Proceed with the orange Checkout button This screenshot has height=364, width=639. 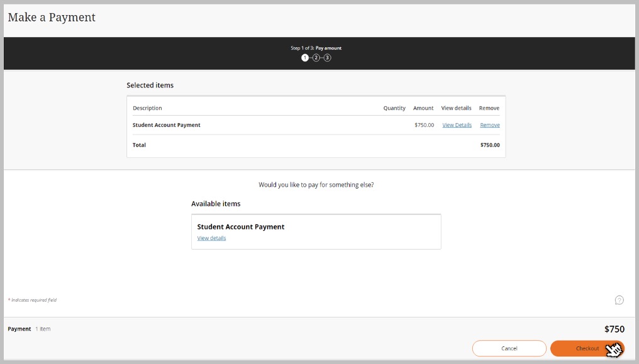pos(587,348)
